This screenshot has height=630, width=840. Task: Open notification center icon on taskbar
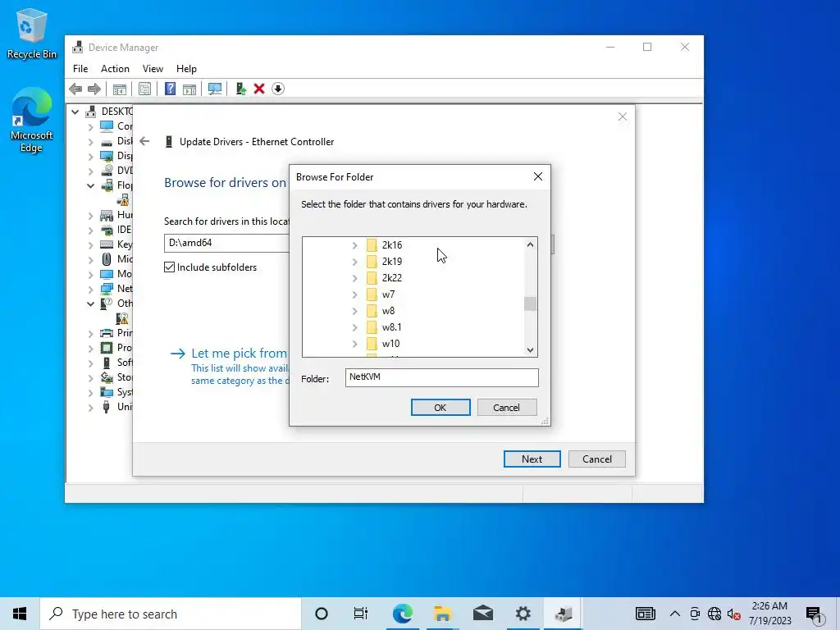(815, 614)
